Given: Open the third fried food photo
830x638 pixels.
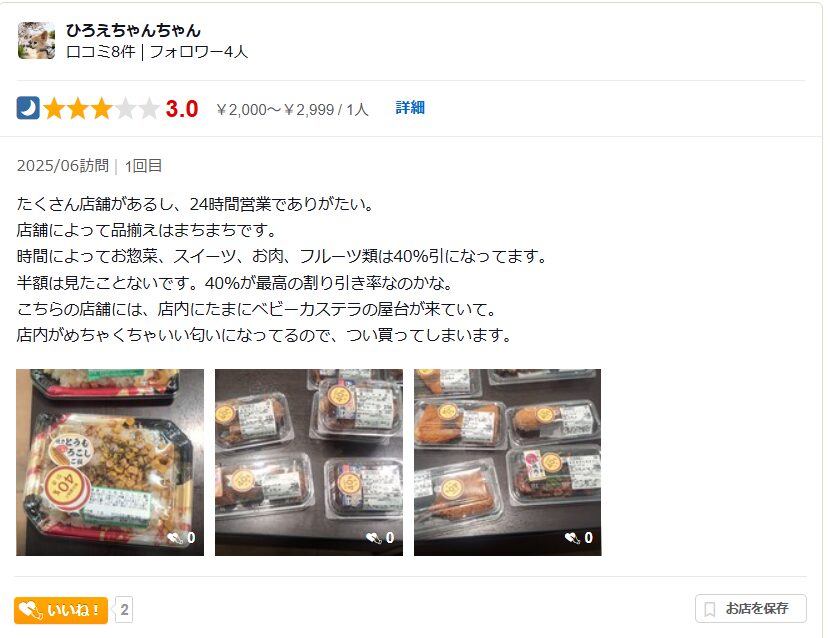Looking at the screenshot, I should click(x=507, y=462).
